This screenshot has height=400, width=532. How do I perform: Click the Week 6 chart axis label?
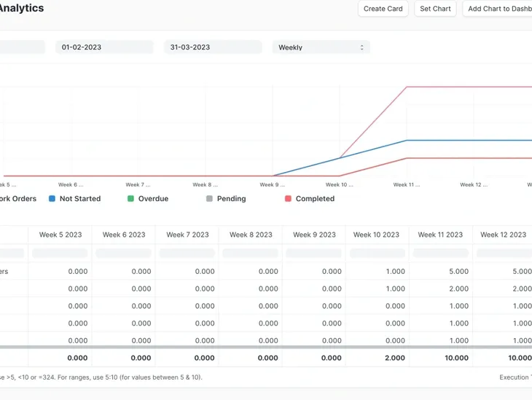click(x=71, y=185)
